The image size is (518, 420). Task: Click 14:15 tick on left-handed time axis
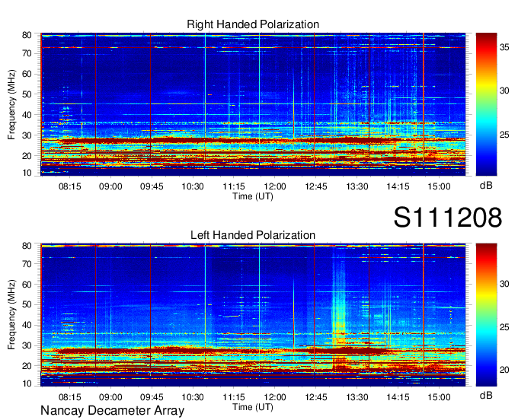[x=398, y=397]
